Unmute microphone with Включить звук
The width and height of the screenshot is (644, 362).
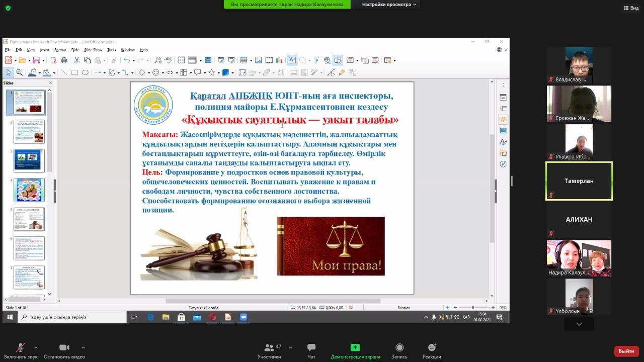coord(21,350)
